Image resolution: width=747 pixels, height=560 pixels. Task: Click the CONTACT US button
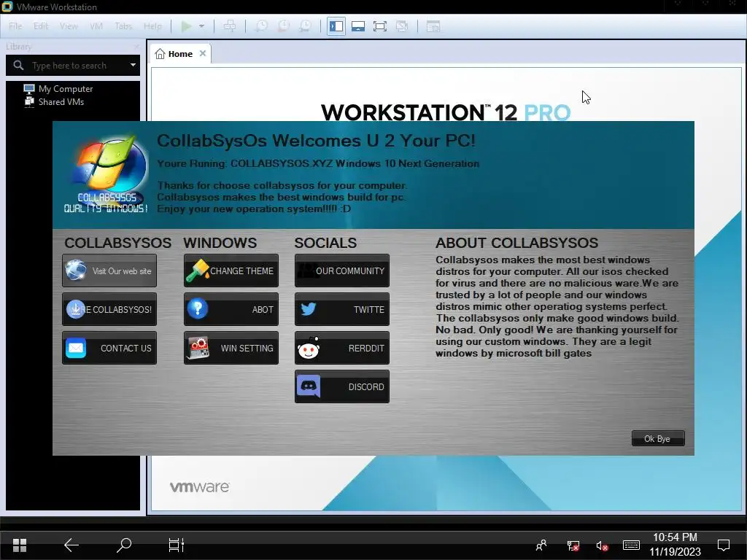coord(109,348)
